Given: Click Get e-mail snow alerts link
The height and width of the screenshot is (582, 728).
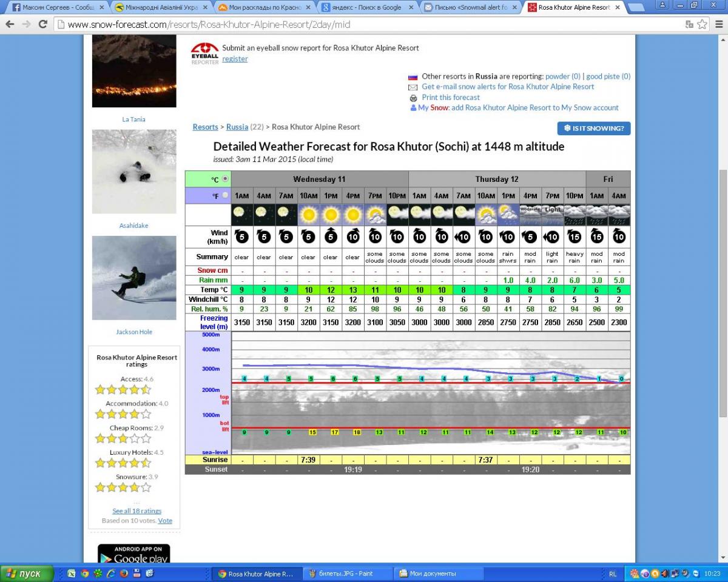Looking at the screenshot, I should pos(508,87).
